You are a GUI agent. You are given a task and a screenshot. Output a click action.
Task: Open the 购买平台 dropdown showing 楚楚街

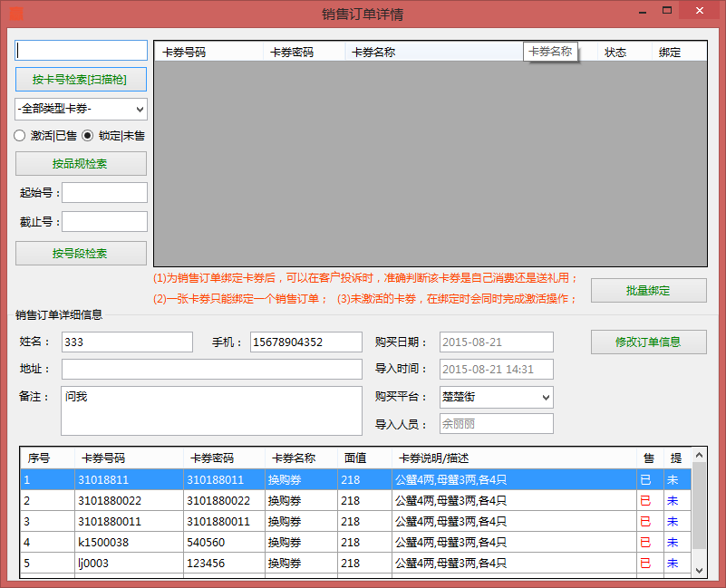(497, 397)
